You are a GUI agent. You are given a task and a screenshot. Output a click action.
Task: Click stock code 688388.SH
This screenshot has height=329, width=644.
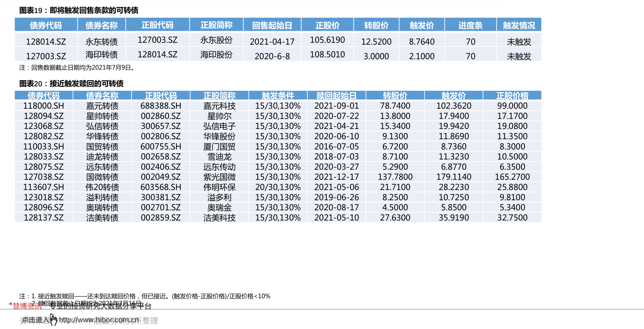click(161, 106)
